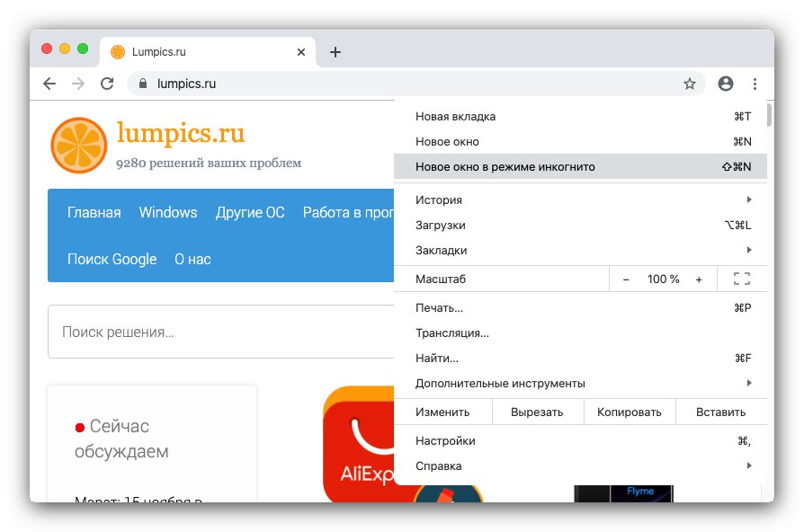
Task: Click the lock icon in the address bar
Action: tap(142, 83)
